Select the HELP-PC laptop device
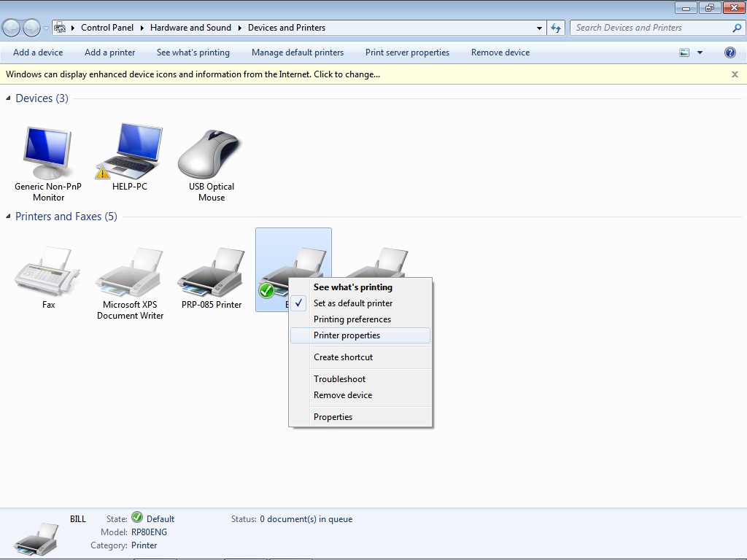 (130, 153)
